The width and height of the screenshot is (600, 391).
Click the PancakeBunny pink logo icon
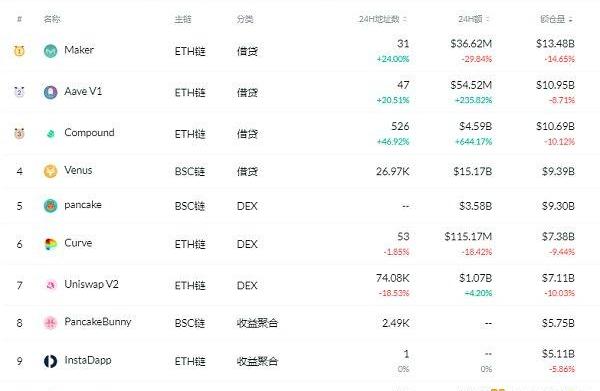tap(51, 323)
